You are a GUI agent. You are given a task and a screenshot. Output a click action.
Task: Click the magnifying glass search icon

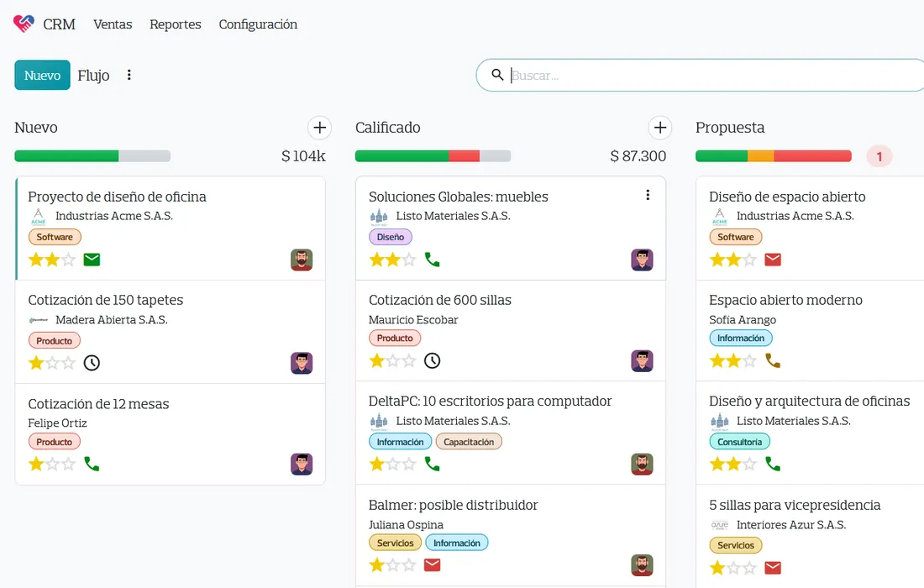point(497,75)
